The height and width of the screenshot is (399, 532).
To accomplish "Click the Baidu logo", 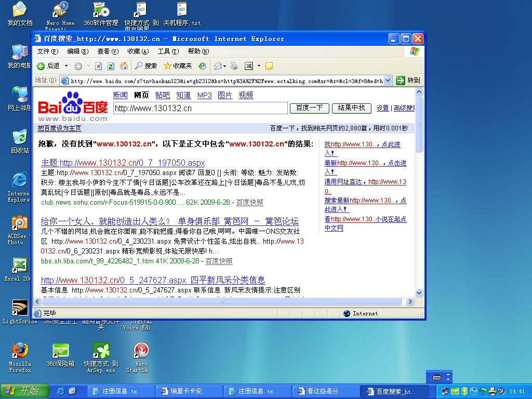I will pos(73,107).
